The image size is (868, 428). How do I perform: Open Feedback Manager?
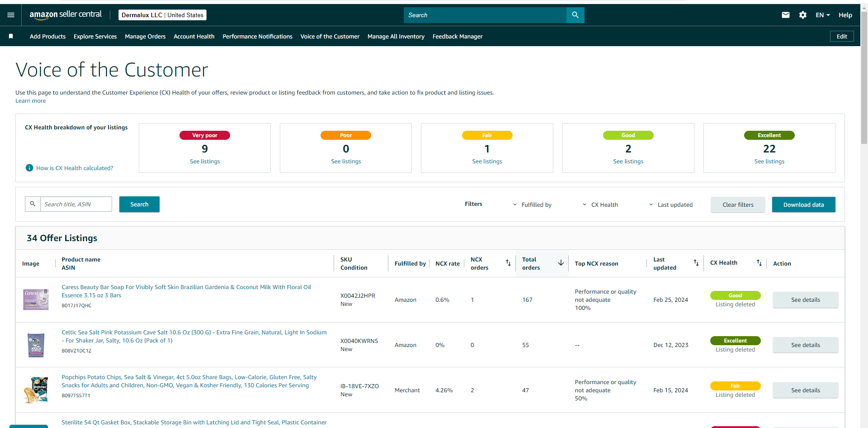point(458,36)
